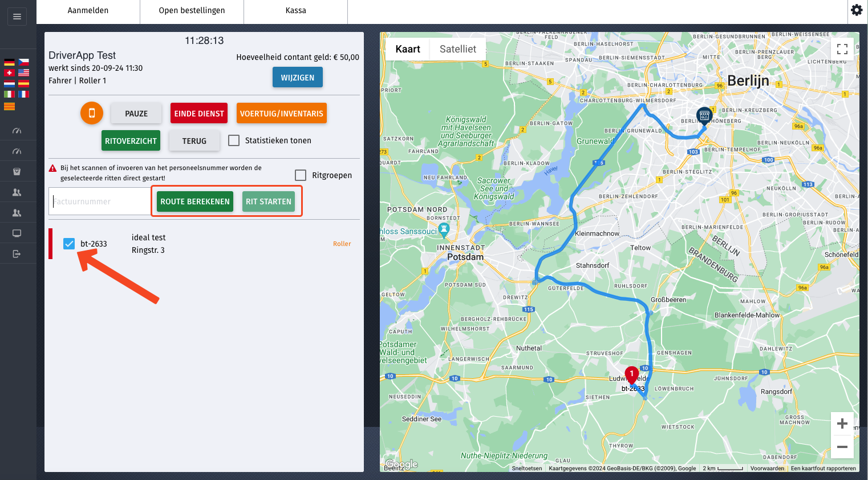Select the Dutch flag language
Screen dimensions: 868x480
pyautogui.click(x=9, y=84)
